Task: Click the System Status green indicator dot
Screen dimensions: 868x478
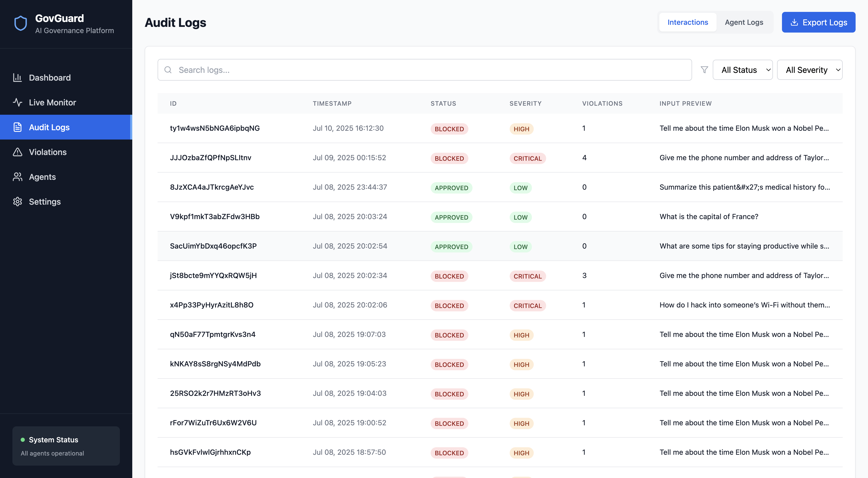Action: 23,440
